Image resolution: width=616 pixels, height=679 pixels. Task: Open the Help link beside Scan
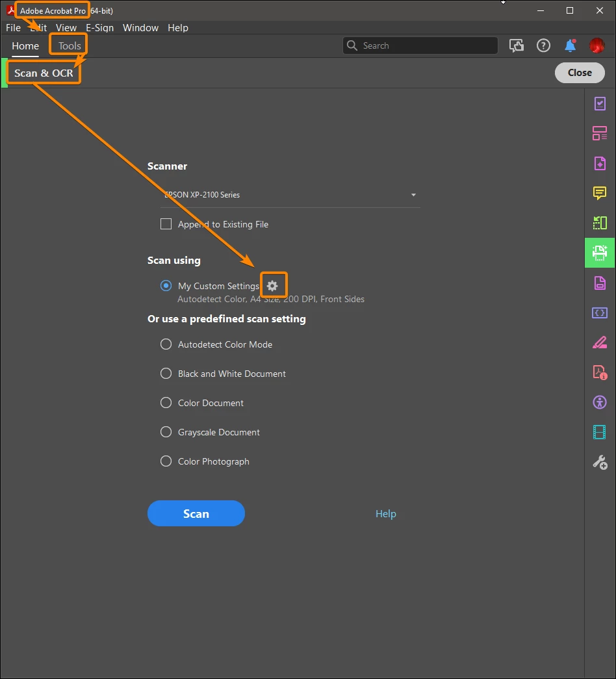click(x=385, y=513)
